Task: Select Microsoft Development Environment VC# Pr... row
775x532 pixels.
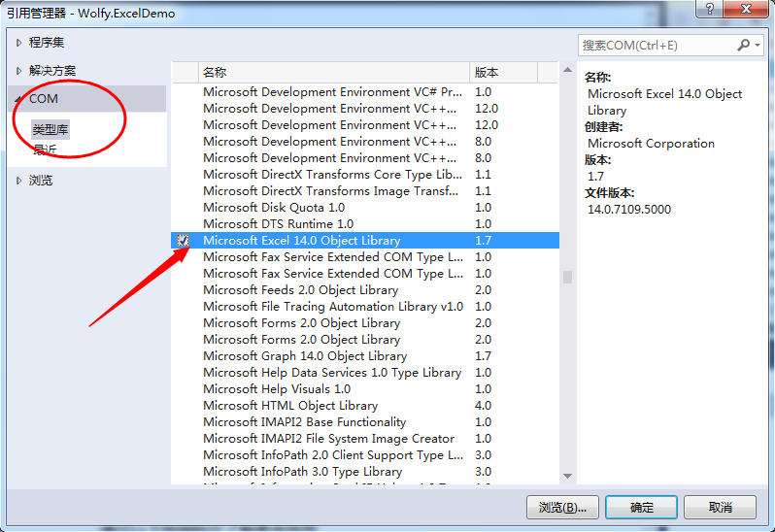Action: coord(365,92)
